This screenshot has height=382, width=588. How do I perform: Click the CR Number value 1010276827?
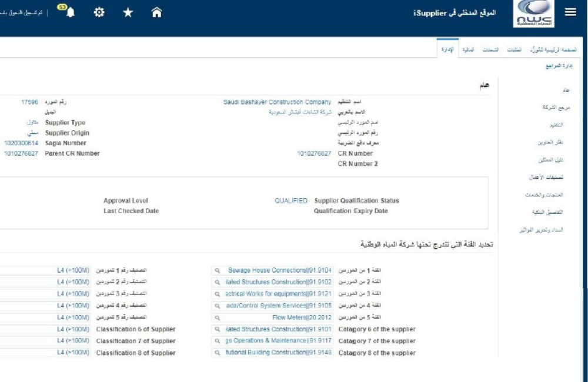click(x=314, y=153)
